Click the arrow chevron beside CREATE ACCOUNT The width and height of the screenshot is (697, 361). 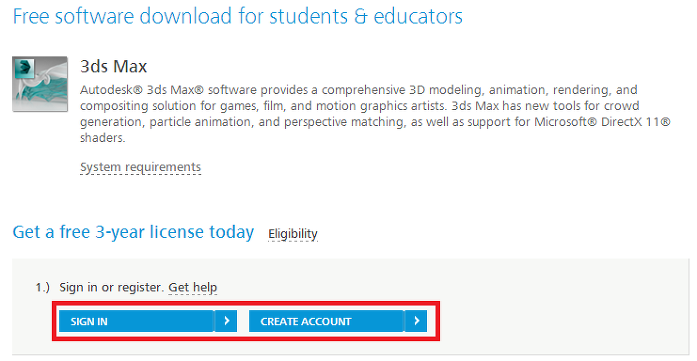(417, 321)
